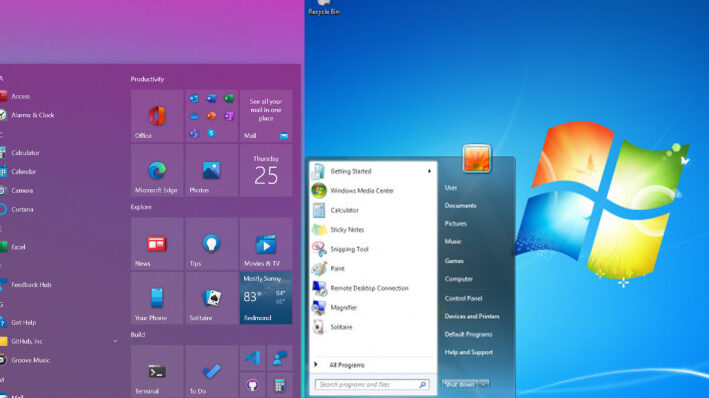Select the Recycle Bin desktop icon

pos(324,8)
